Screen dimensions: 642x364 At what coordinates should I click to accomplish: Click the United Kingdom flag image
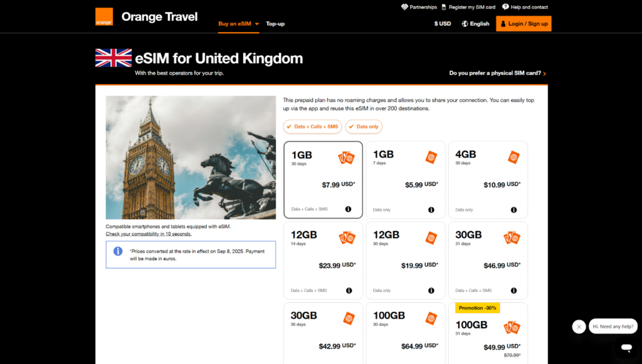click(x=113, y=58)
